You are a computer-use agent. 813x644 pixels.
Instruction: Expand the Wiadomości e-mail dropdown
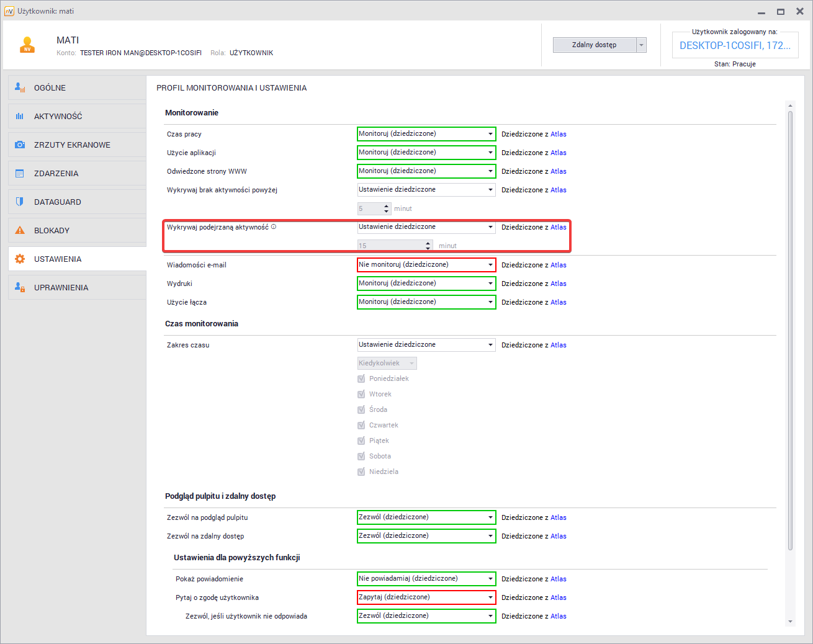[x=426, y=265]
